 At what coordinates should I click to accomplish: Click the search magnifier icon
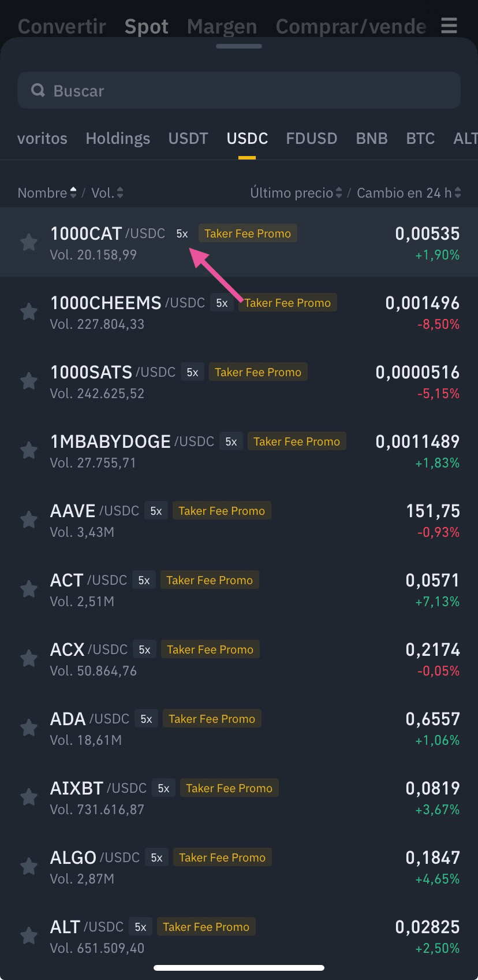pyautogui.click(x=38, y=90)
